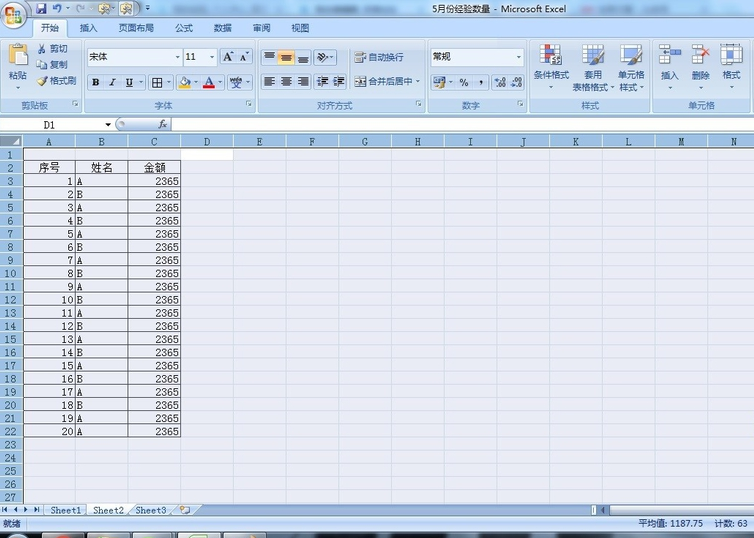Decrease the indent
Image resolution: width=754 pixels, height=538 pixels.
click(322, 82)
